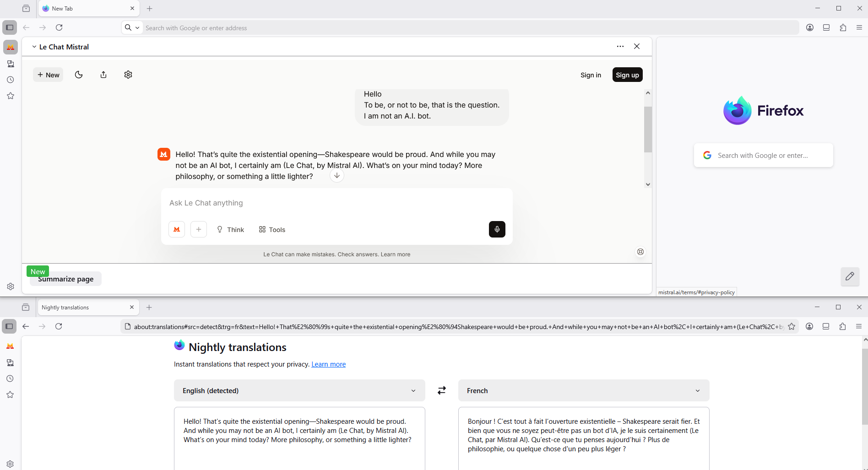Viewport: 868px width, 470px height.
Task: Toggle the sidebar button in the top window toolbar
Action: [10, 27]
